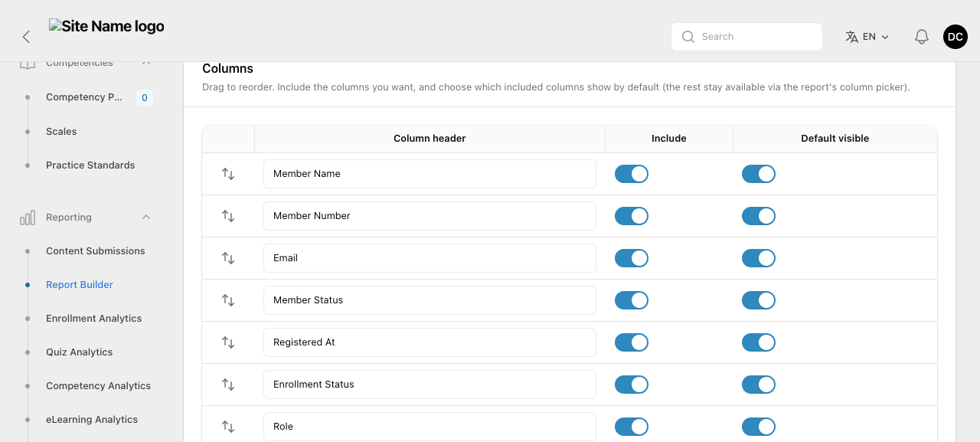980x442 pixels.
Task: Click the Reporting bar chart icon
Action: 28,218
